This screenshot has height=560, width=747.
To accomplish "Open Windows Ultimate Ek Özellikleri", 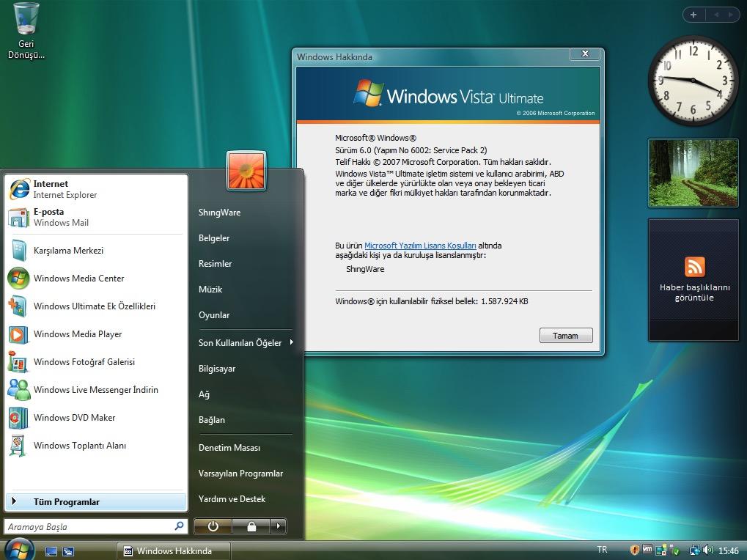I will pyautogui.click(x=95, y=306).
